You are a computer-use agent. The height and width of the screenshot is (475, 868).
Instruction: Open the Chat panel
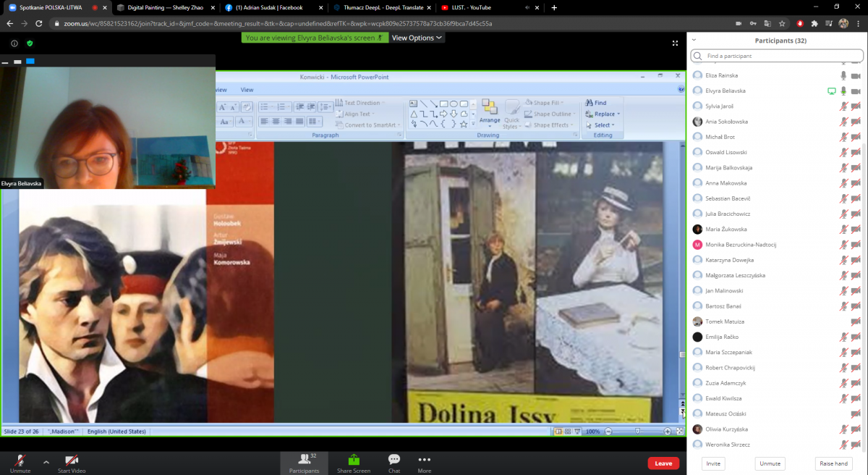[394, 463]
